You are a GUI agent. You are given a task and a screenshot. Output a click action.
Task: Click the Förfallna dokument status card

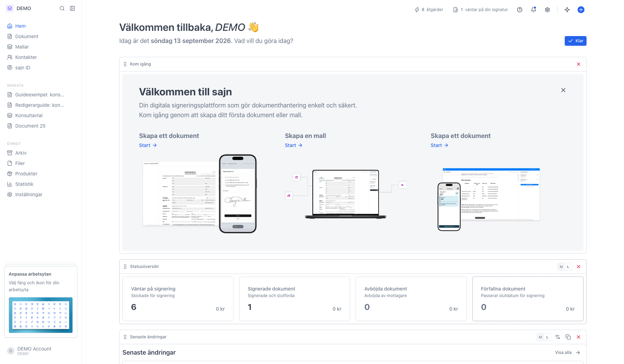click(528, 299)
